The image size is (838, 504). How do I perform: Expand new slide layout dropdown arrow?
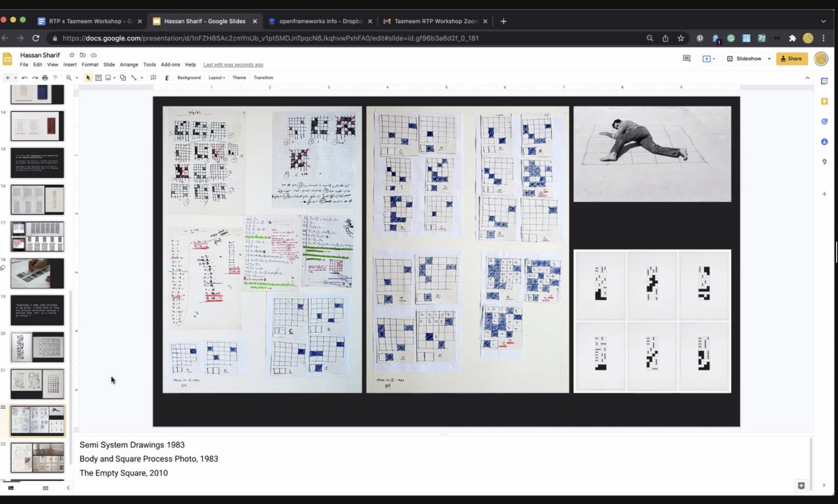point(15,77)
